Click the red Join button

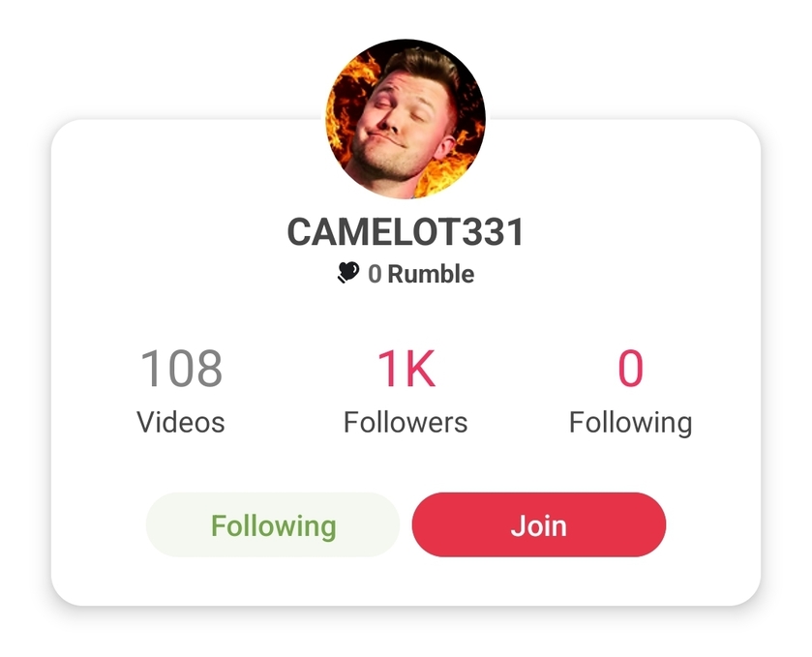[x=538, y=524]
